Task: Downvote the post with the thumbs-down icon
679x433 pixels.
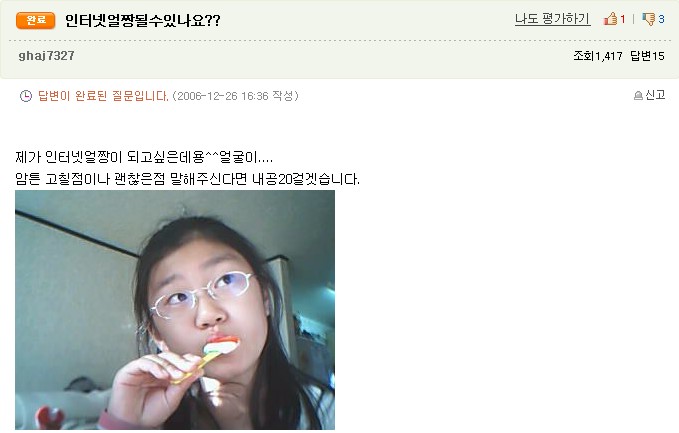Action: 648,19
